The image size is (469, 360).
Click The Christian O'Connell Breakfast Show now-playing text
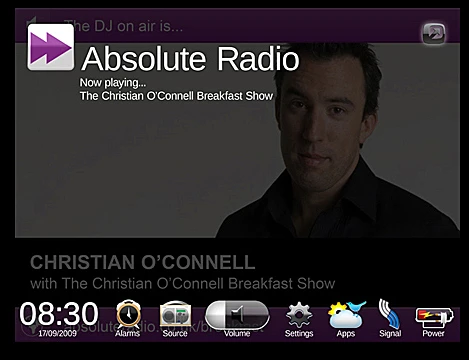pos(176,96)
